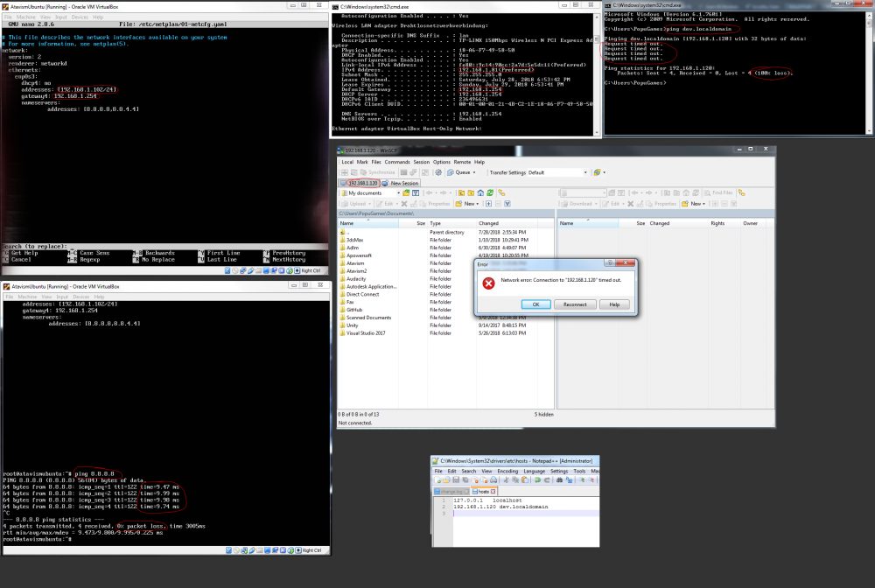This screenshot has height=588, width=875.
Task: Click OK in the Error dialog
Action: (536, 304)
